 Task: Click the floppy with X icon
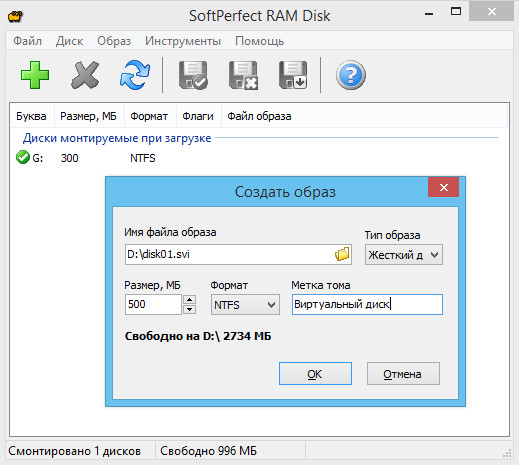(x=243, y=75)
